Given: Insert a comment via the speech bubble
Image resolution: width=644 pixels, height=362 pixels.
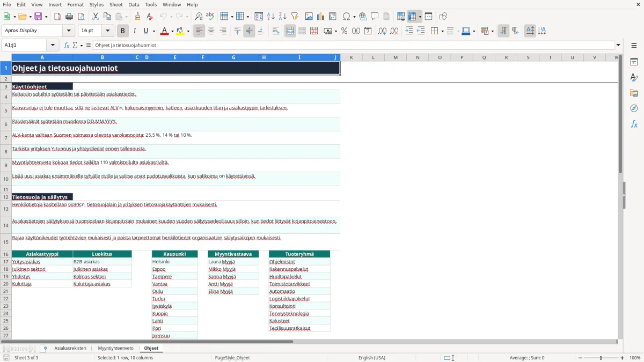Looking at the screenshot, I should 375,17.
